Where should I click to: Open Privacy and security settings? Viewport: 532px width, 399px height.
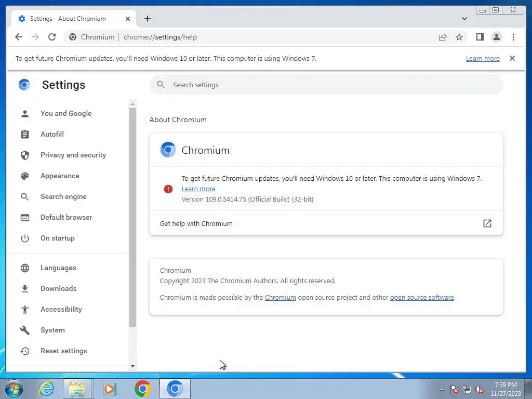pos(73,155)
